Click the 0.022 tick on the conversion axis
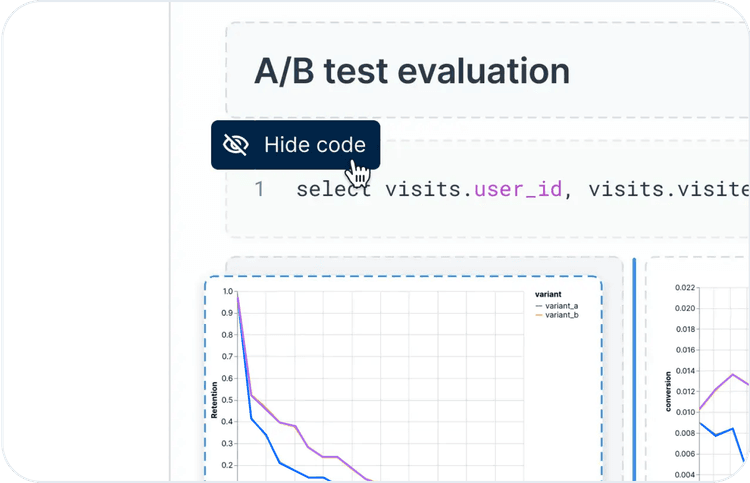The image size is (750, 483). pos(684,288)
